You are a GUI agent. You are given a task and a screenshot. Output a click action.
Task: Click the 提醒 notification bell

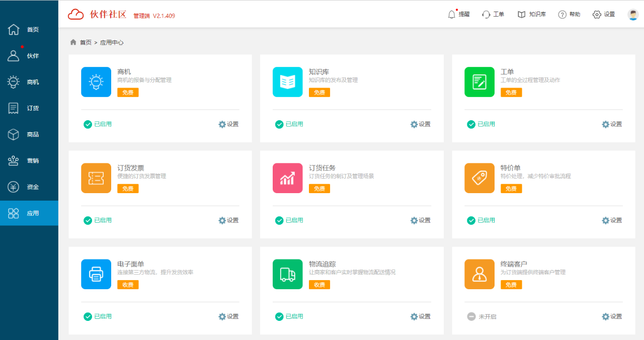click(458, 15)
